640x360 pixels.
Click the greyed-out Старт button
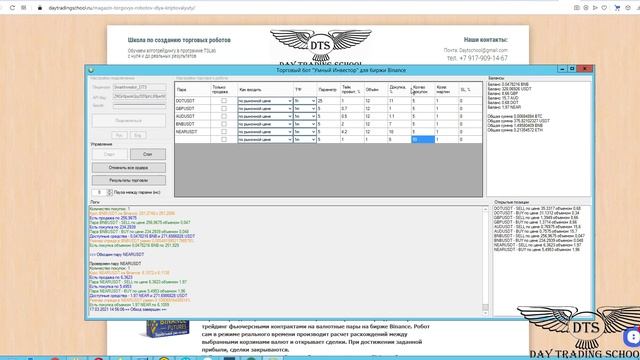tap(110, 154)
